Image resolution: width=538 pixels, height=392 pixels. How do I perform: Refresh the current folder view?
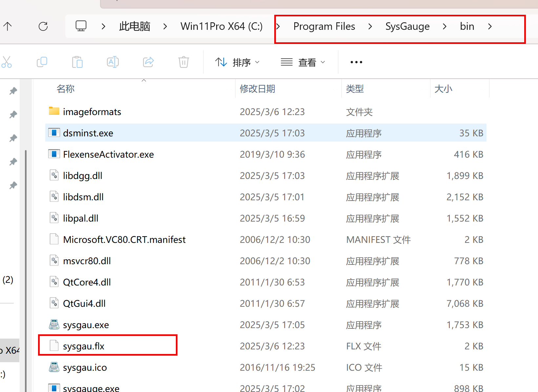(x=43, y=27)
